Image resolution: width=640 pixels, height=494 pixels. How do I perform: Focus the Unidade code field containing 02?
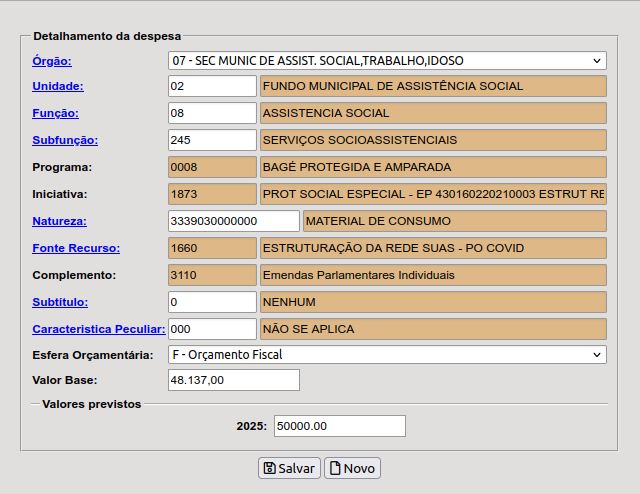pos(212,86)
